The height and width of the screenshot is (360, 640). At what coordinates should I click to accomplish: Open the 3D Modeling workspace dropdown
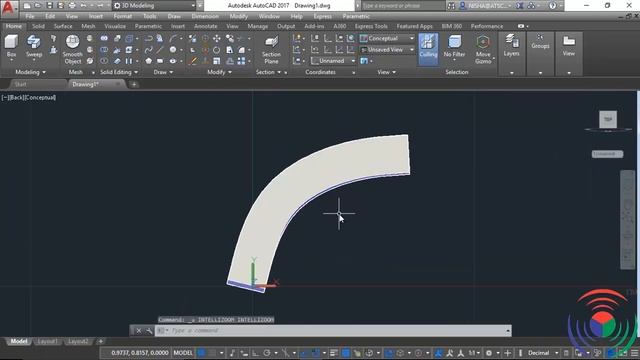coord(154,6)
